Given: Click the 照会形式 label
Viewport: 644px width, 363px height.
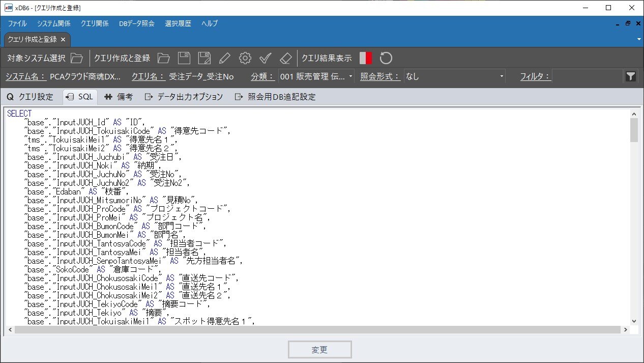Looking at the screenshot, I should (x=380, y=76).
